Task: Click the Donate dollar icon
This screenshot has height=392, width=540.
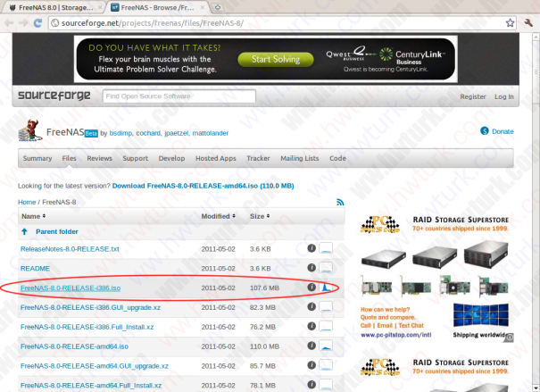Action: pyautogui.click(x=485, y=131)
